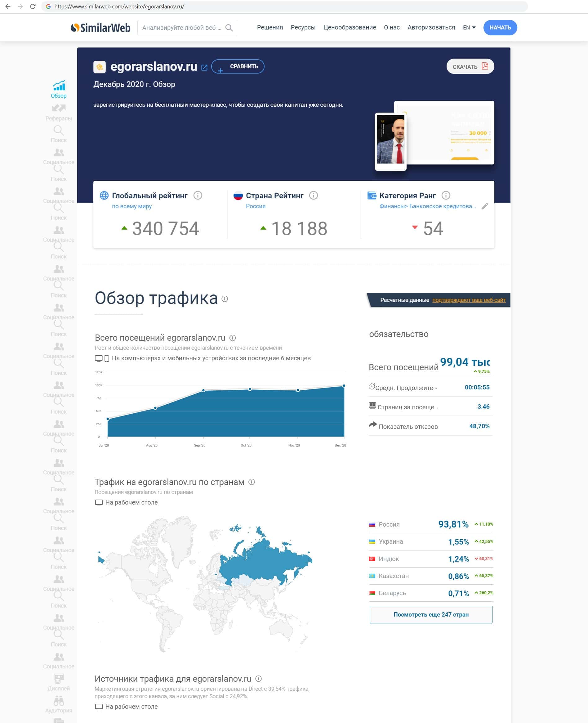
Task: Open the EN language dropdown
Action: click(469, 27)
